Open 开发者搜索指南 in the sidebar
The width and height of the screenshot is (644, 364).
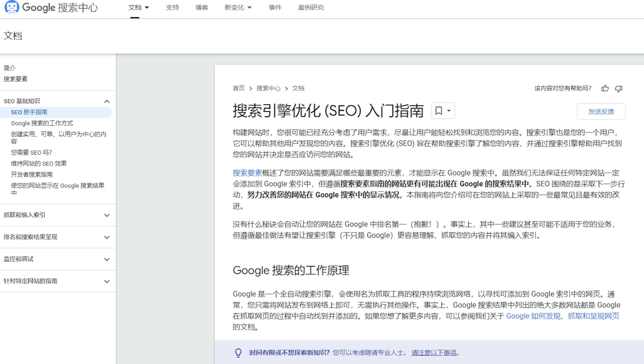point(32,175)
